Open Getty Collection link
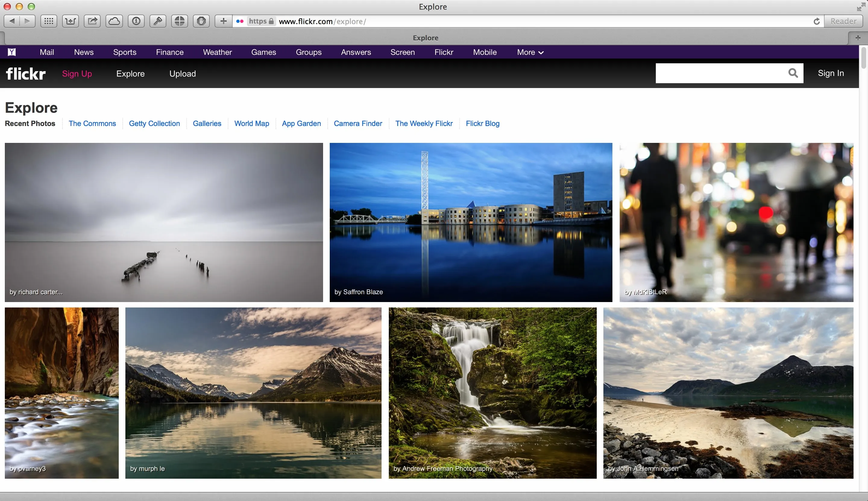Viewport: 868px width, 501px height. pos(155,124)
